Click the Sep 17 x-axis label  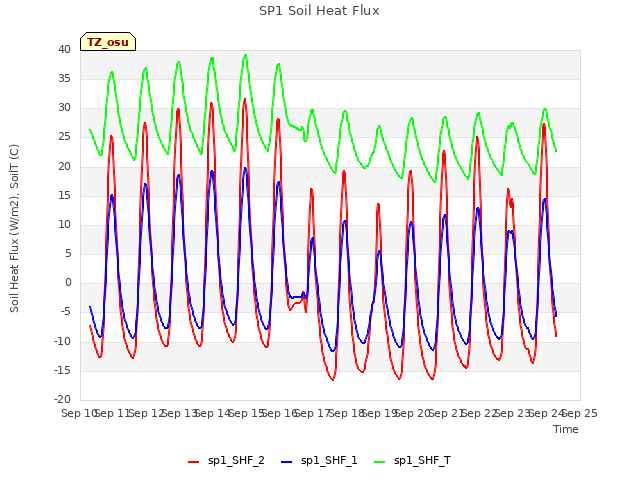point(313,413)
